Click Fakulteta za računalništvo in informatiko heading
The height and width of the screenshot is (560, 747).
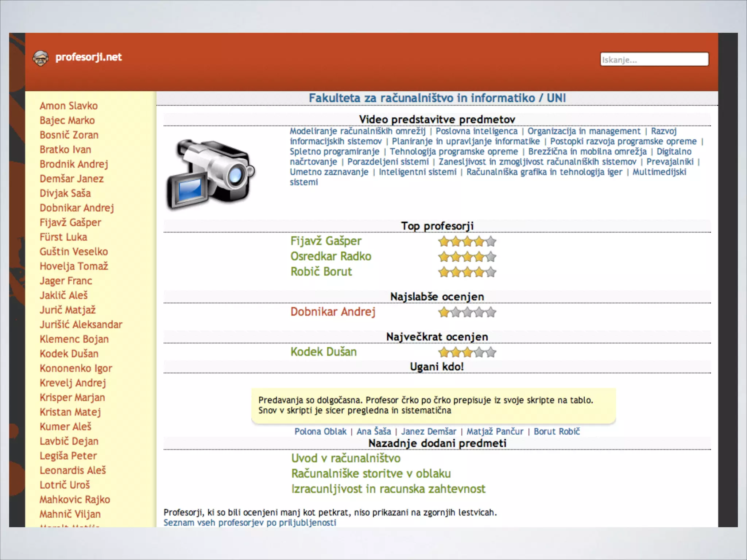tap(437, 98)
